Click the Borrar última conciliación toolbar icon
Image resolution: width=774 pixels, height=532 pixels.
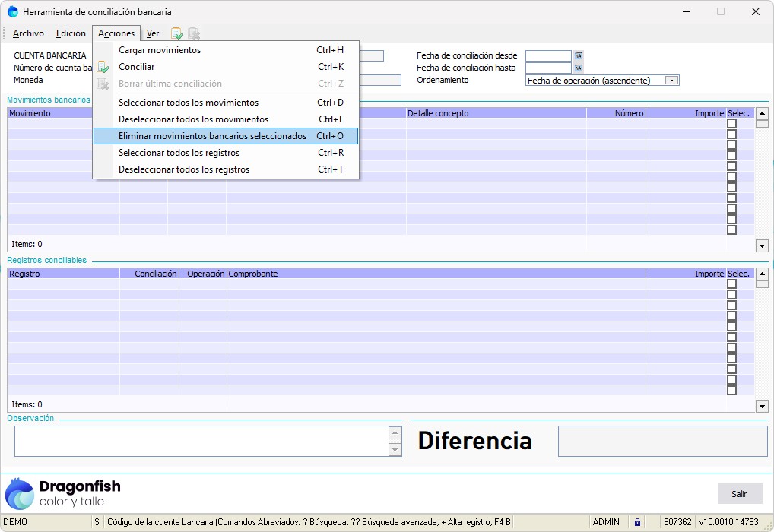pos(194,33)
